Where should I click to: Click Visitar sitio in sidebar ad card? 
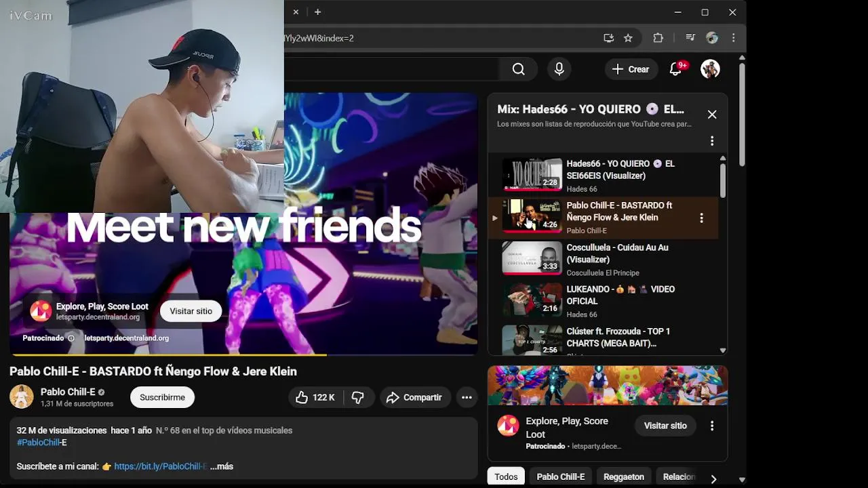coord(665,426)
